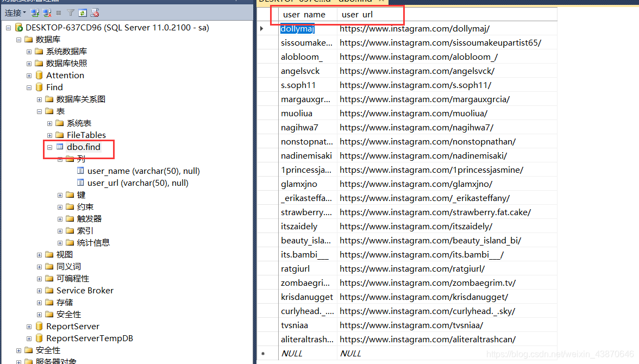This screenshot has height=364, width=639.
Task: Select the glamxjno name cell
Action: 308,184
